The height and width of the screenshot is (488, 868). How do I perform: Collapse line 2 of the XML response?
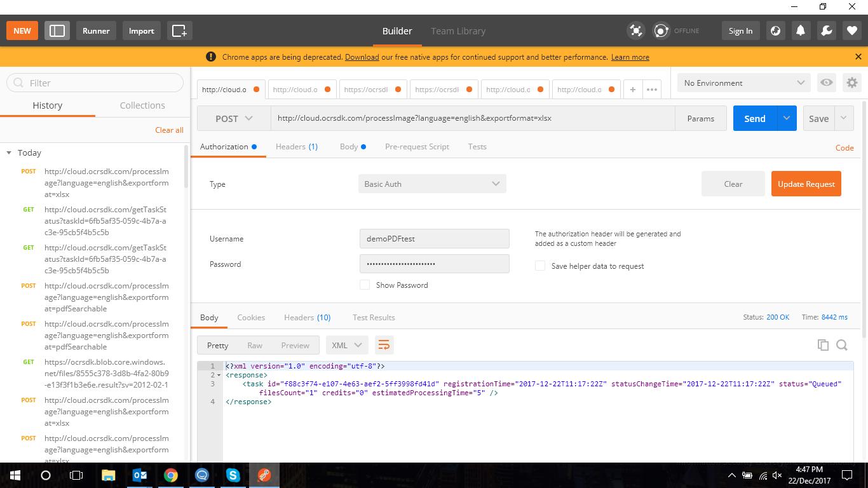pos(218,375)
